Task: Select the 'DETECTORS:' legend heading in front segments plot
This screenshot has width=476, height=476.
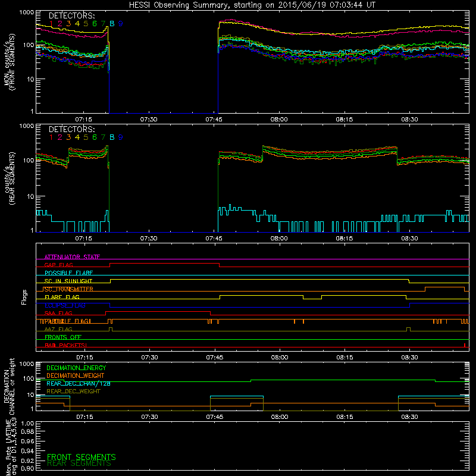Action: [71, 16]
